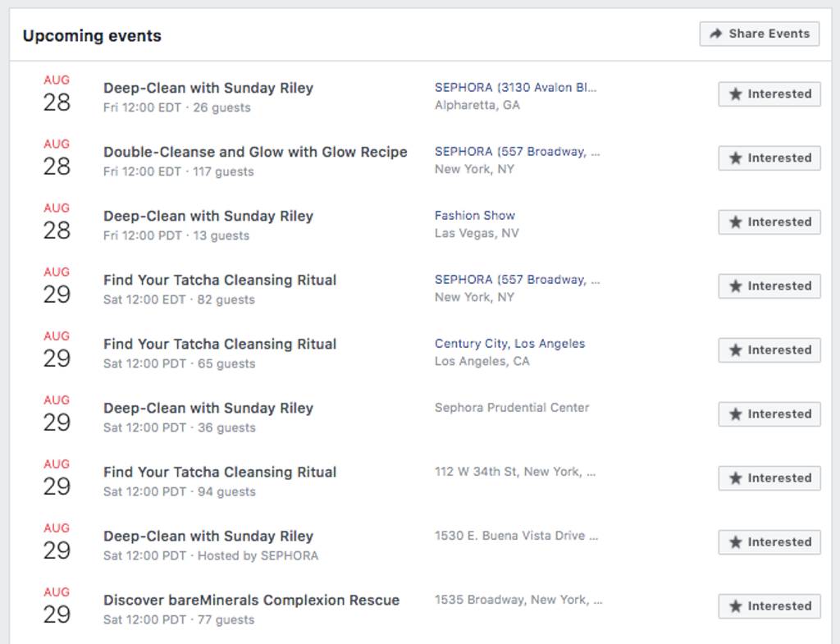Open the Double-Cleanse and Glow with Glow Recipe event
The width and height of the screenshot is (840, 644).
254,152
